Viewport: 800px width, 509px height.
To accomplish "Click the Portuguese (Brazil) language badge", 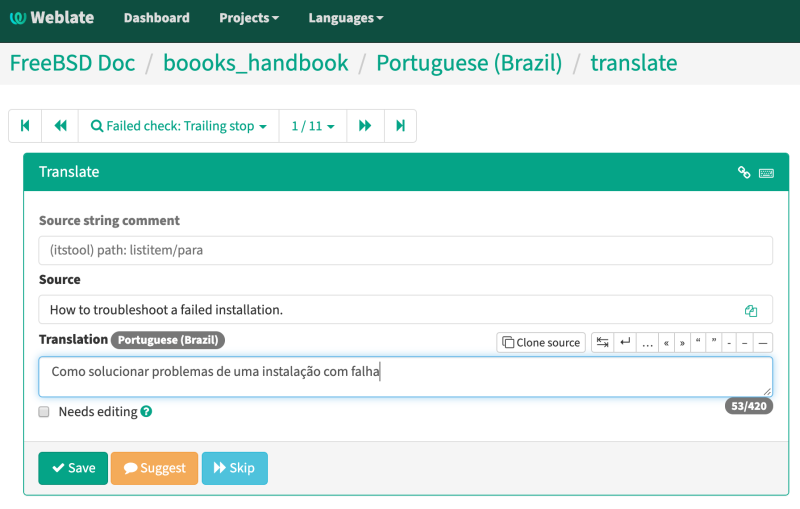I will tap(168, 340).
